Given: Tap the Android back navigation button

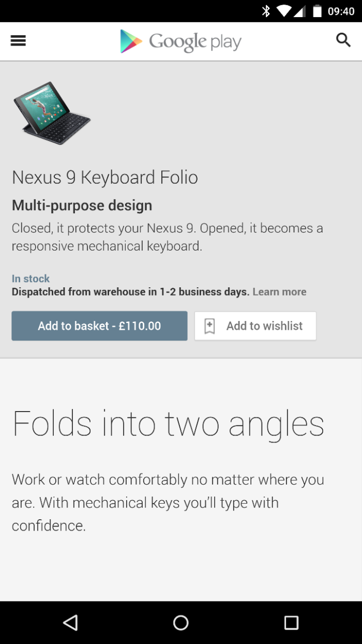Looking at the screenshot, I should coord(70,622).
